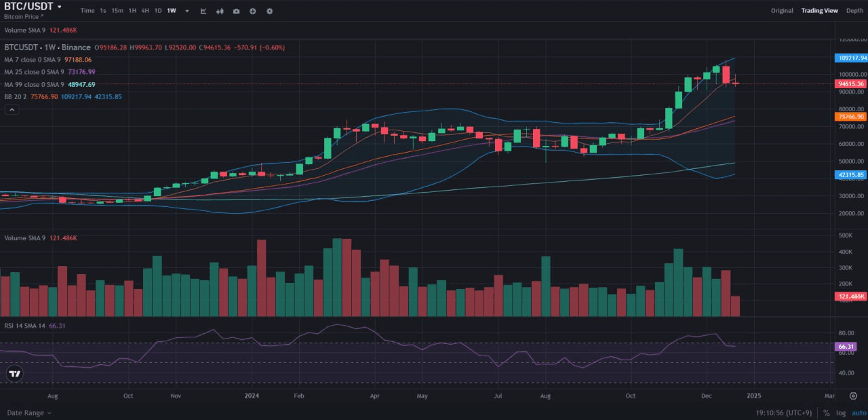Click the 2024 label on time axis

click(252, 395)
